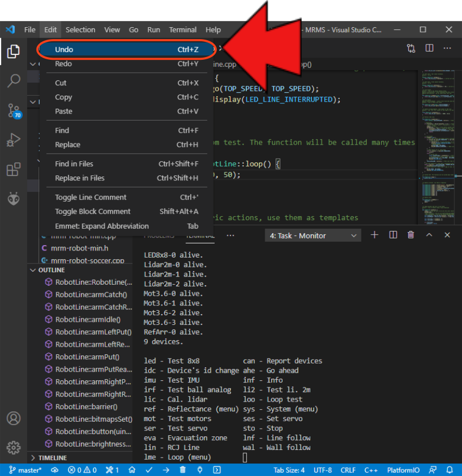
Task: Open the Manage gear icon
Action: pyautogui.click(x=14, y=447)
